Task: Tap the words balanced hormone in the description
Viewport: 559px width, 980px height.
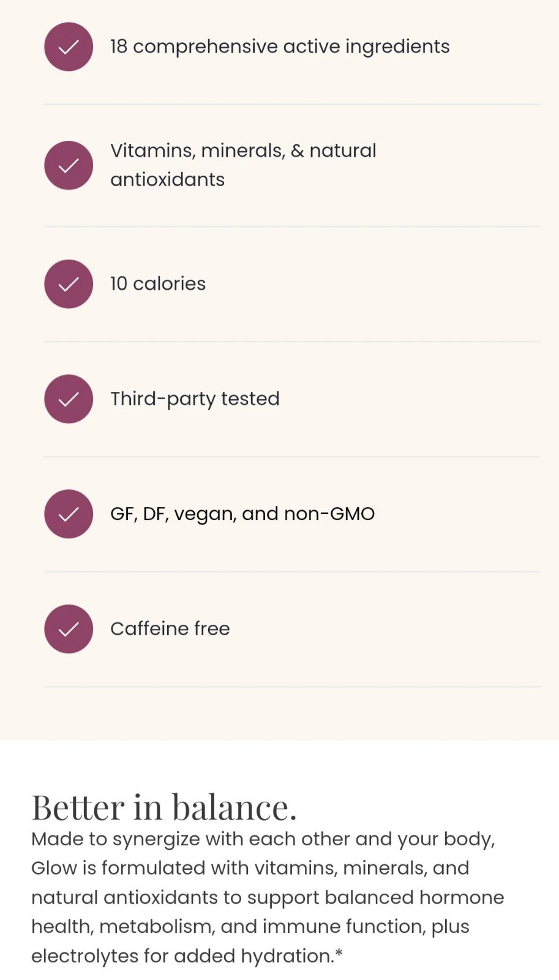Action: pyautogui.click(x=414, y=897)
